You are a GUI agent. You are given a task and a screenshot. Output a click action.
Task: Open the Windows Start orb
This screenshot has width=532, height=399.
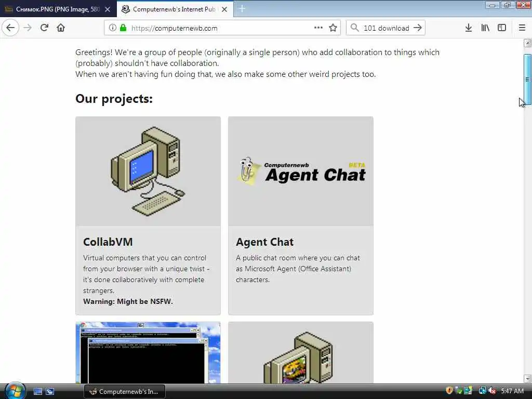pos(15,391)
